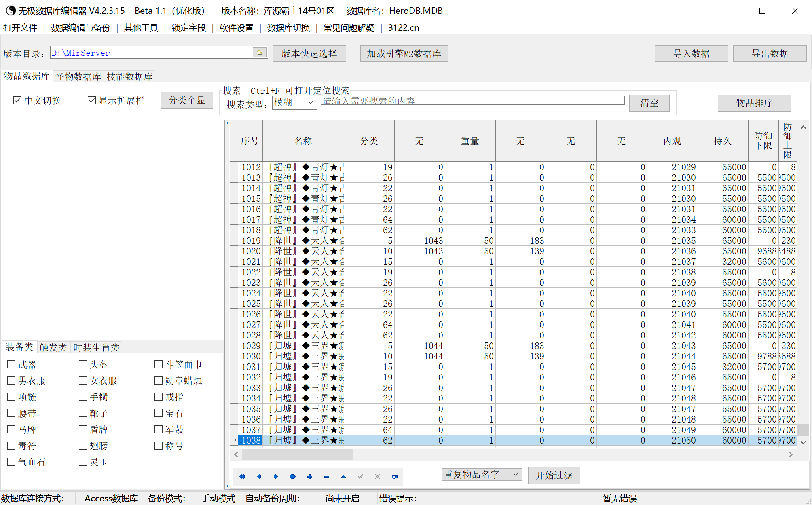Image resolution: width=812 pixels, height=505 pixels.
Task: Check the 斗笠面巾 category box
Action: coord(159,364)
